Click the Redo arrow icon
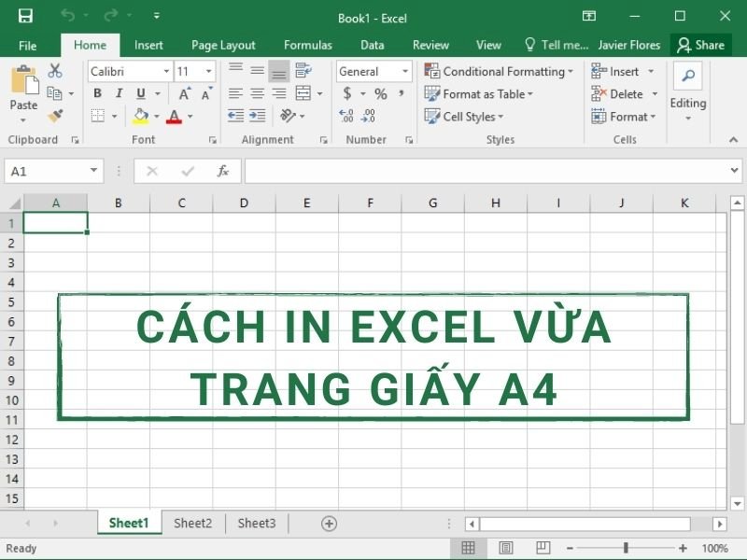This screenshot has width=747, height=560. click(x=110, y=15)
